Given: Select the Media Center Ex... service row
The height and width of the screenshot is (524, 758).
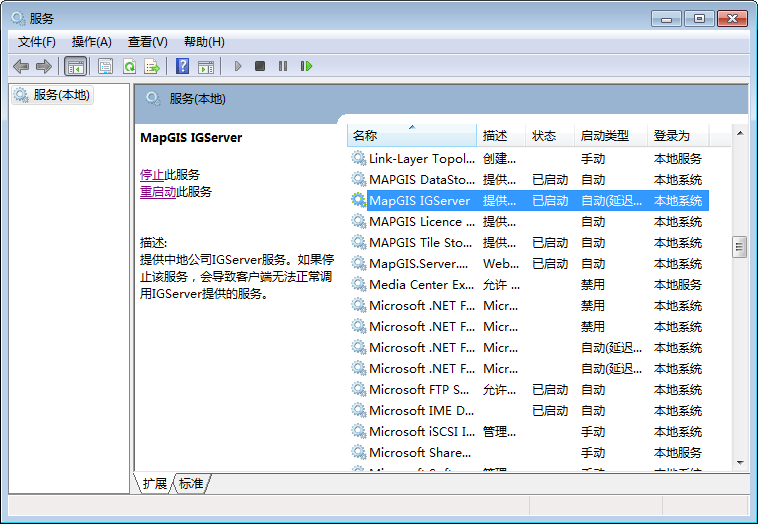Looking at the screenshot, I should click(x=528, y=284).
